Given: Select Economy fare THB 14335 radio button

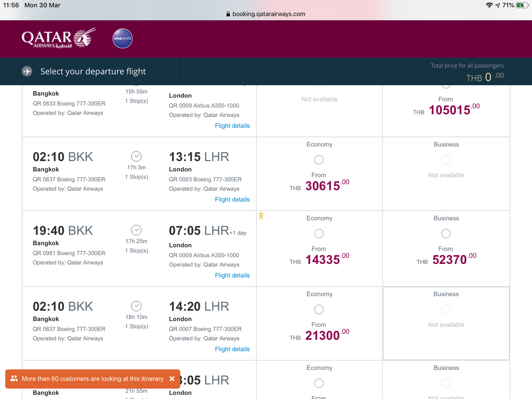Looking at the screenshot, I should click(x=319, y=233).
